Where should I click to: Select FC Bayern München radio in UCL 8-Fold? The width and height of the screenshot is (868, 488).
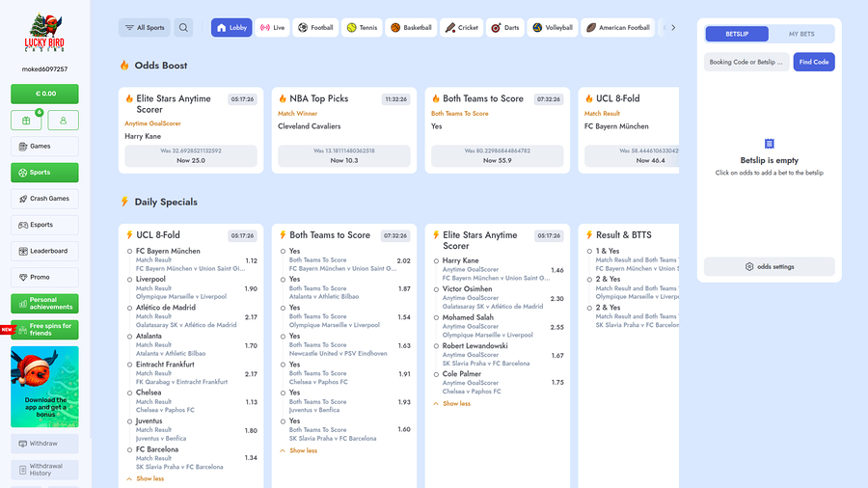tap(130, 252)
